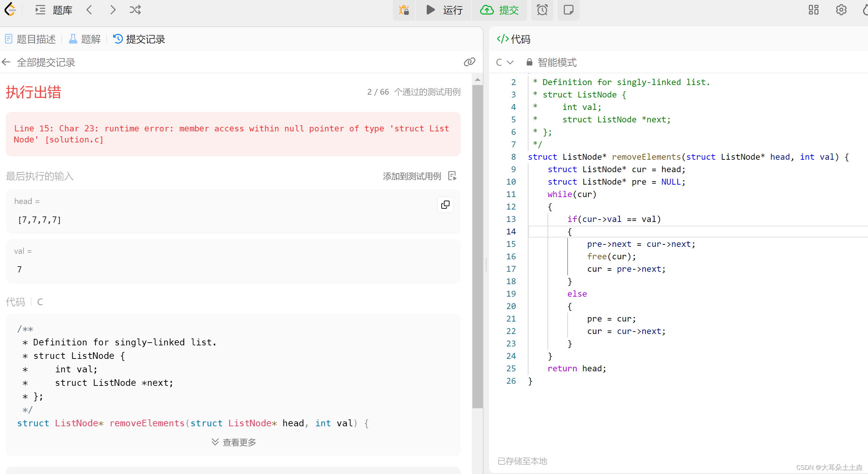This screenshot has width=868, height=474.
Task: Switch to 题目描述 tab
Action: pos(30,39)
